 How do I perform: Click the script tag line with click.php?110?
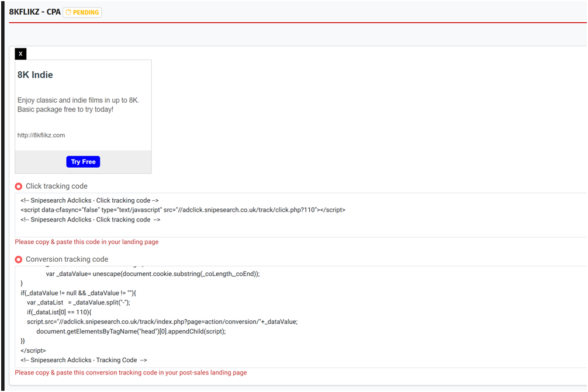182,210
